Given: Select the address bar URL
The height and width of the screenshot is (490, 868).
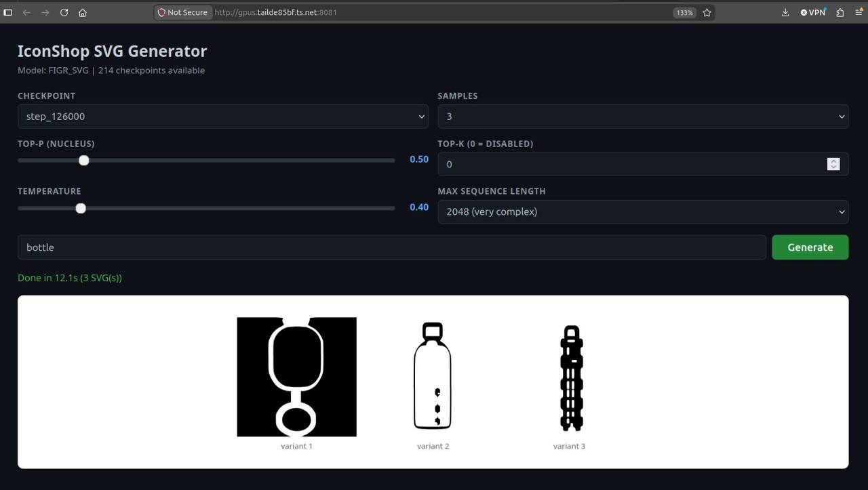Looking at the screenshot, I should click(x=276, y=12).
